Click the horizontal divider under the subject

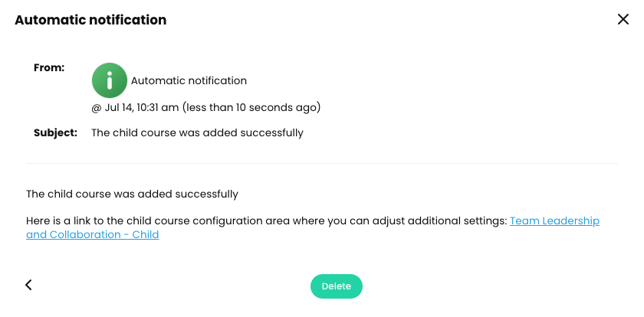322,163
